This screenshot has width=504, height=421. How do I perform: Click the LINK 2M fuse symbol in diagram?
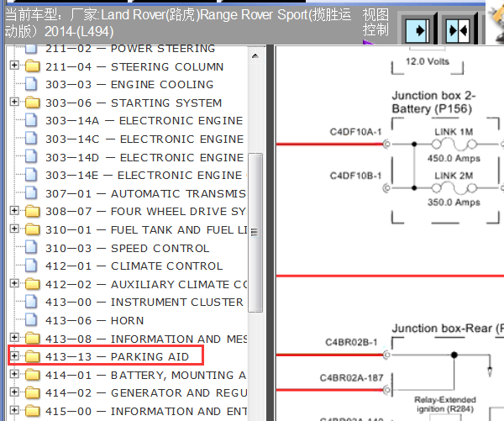(454, 188)
